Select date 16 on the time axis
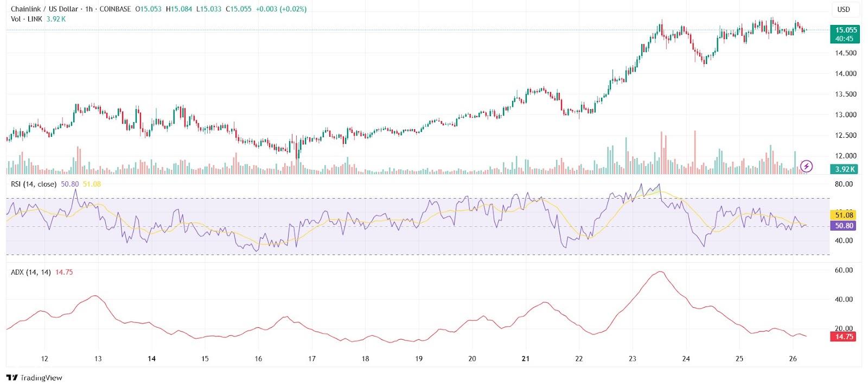This screenshot has width=868, height=388. (x=258, y=359)
